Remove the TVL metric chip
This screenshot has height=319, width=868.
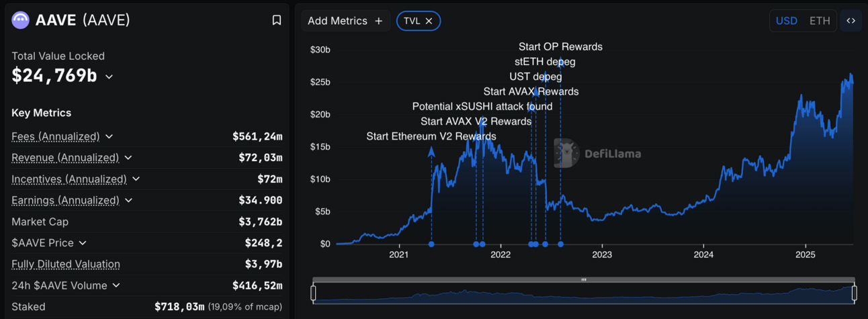coord(429,21)
